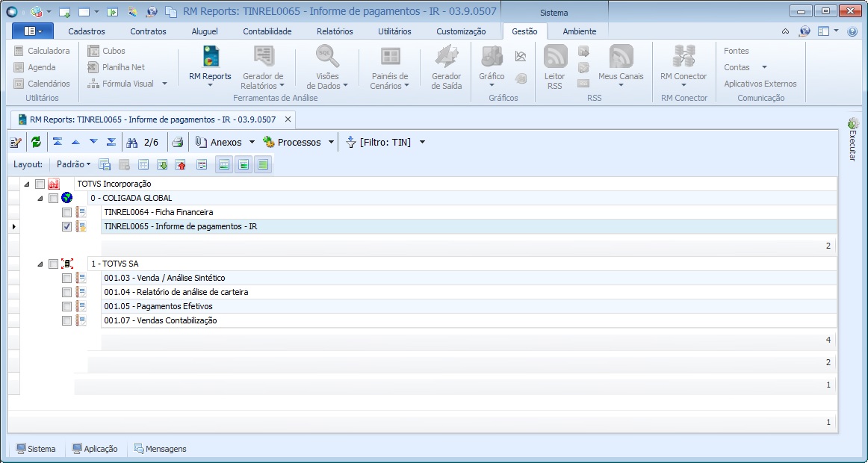Open the Gráfico tool
Screen dimensions: 868x463
(492, 65)
